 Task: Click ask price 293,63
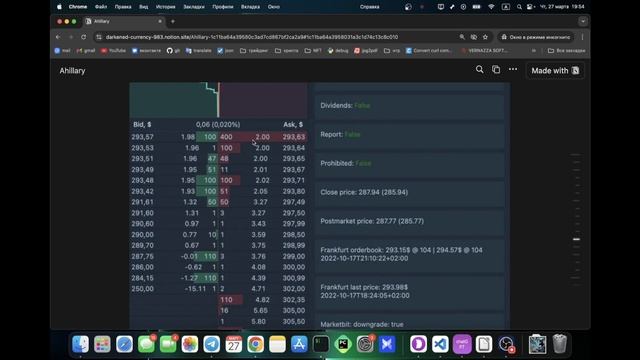coord(293,137)
